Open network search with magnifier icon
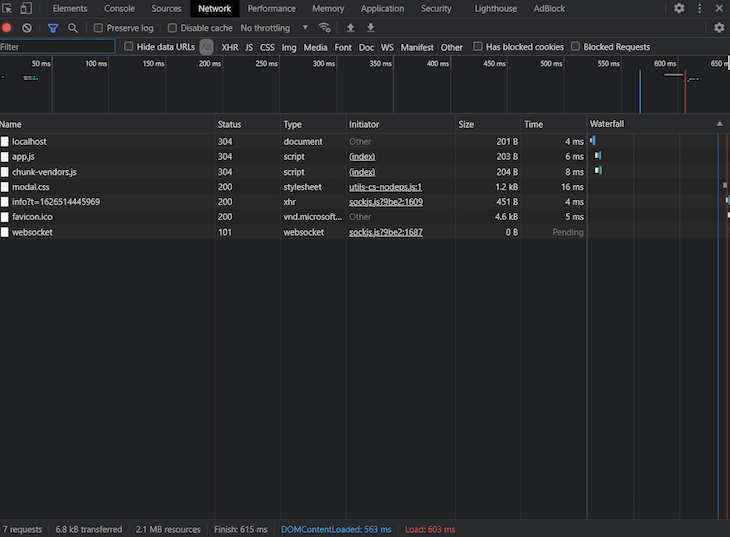Viewport: 730px width, 537px height. point(73,28)
